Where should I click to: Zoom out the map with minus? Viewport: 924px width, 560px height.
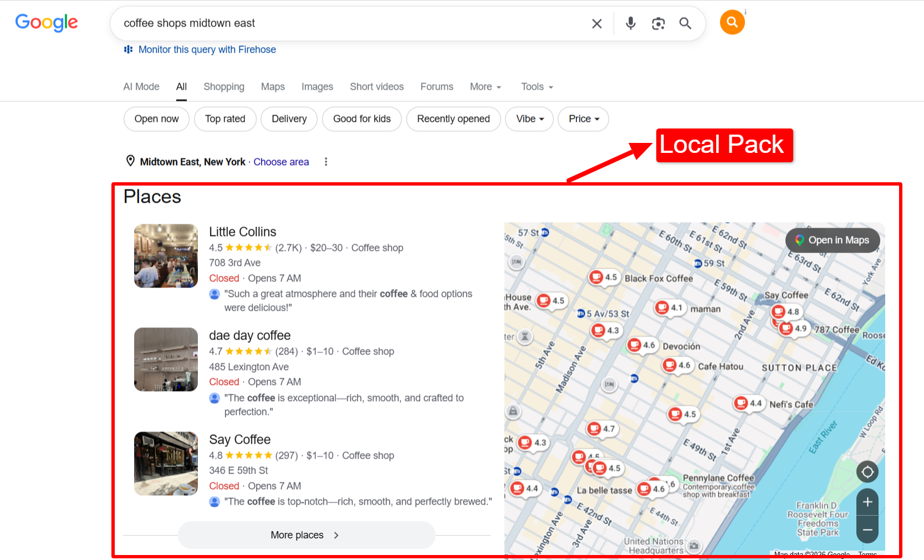pyautogui.click(x=867, y=530)
